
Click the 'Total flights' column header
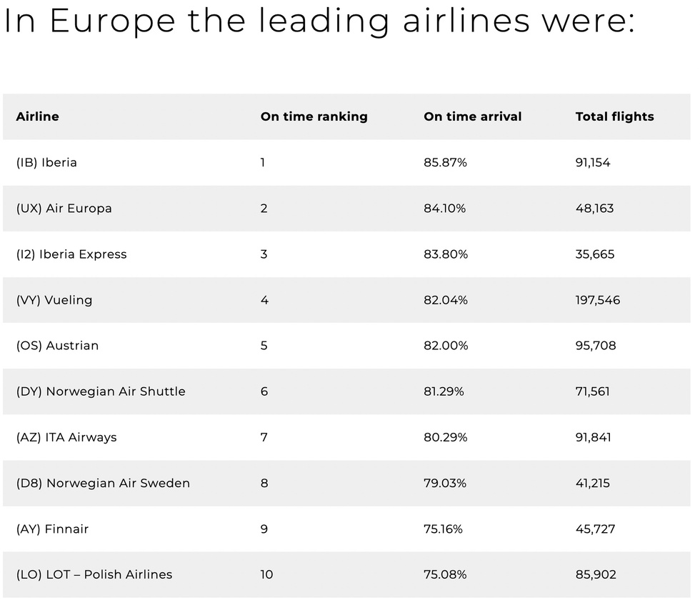tap(614, 116)
